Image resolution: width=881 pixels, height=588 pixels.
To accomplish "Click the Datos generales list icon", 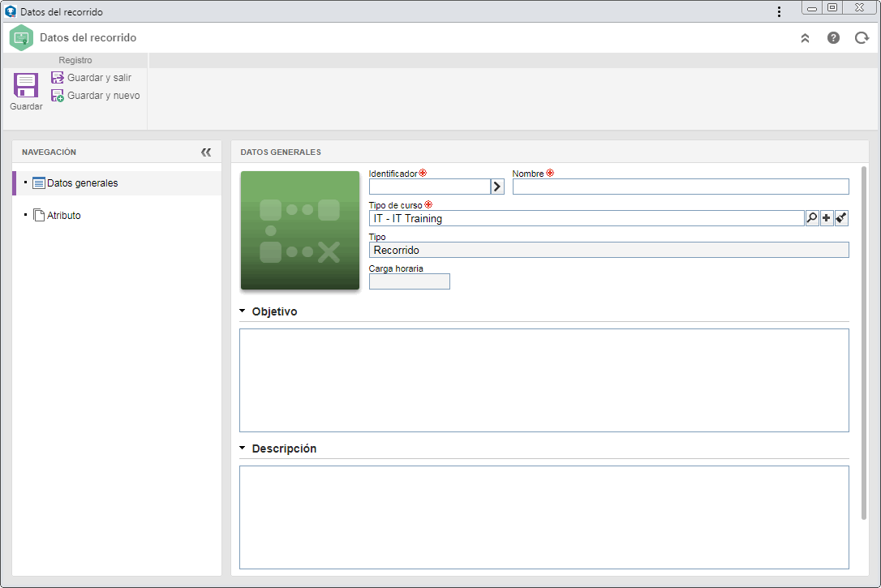I will [39, 183].
